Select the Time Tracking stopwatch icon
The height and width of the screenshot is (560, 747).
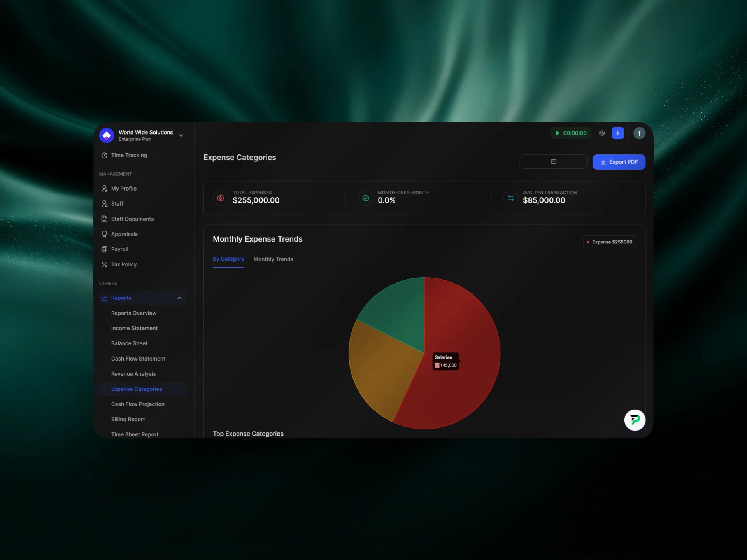(x=104, y=155)
